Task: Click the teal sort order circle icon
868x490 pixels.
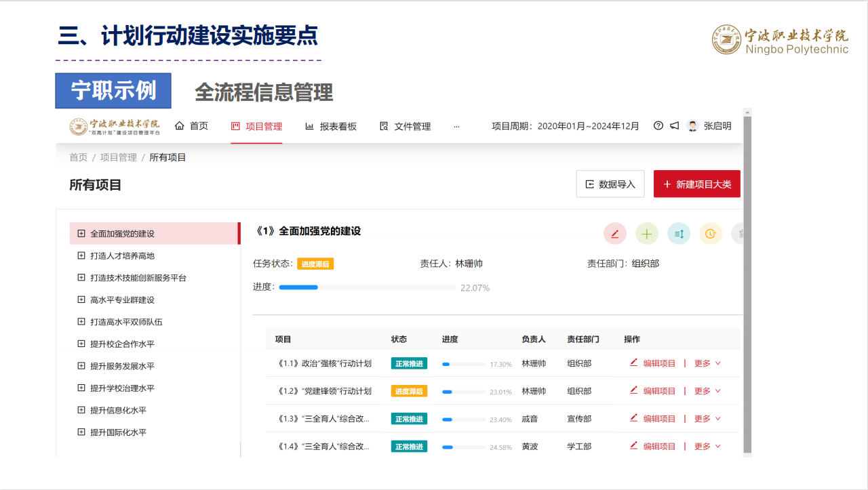Action: pos(679,234)
